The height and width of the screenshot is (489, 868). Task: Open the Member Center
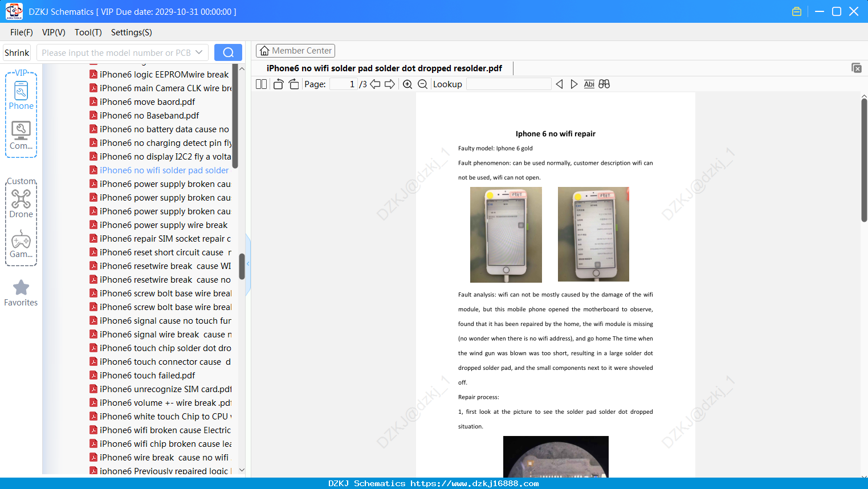coord(295,51)
